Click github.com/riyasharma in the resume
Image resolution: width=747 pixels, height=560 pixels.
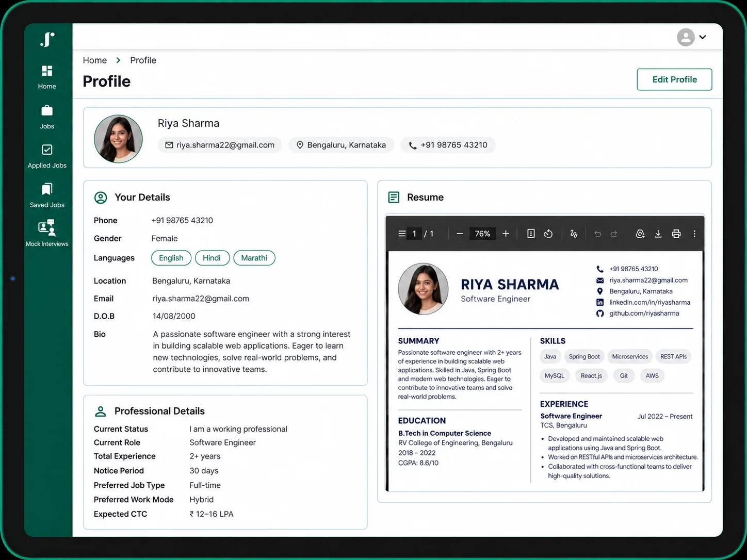pos(644,313)
